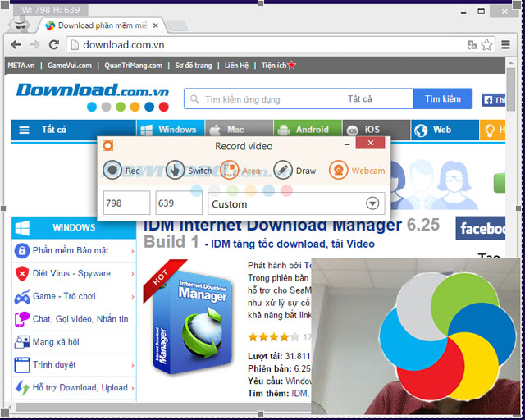Open Phần mềm Bảo mật category

(71, 250)
